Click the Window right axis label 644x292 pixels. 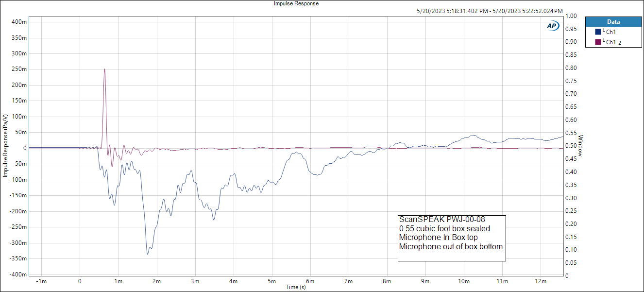click(x=580, y=146)
